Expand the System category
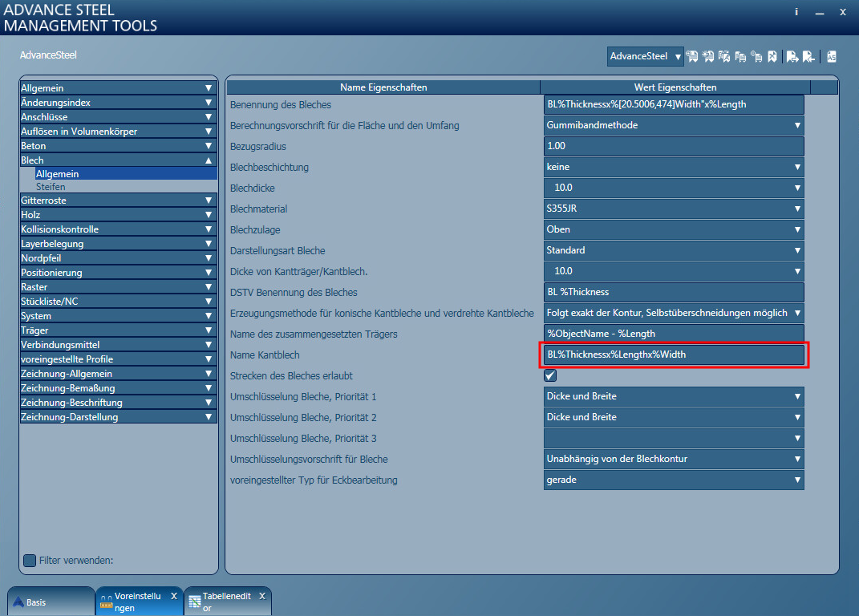 click(119, 316)
